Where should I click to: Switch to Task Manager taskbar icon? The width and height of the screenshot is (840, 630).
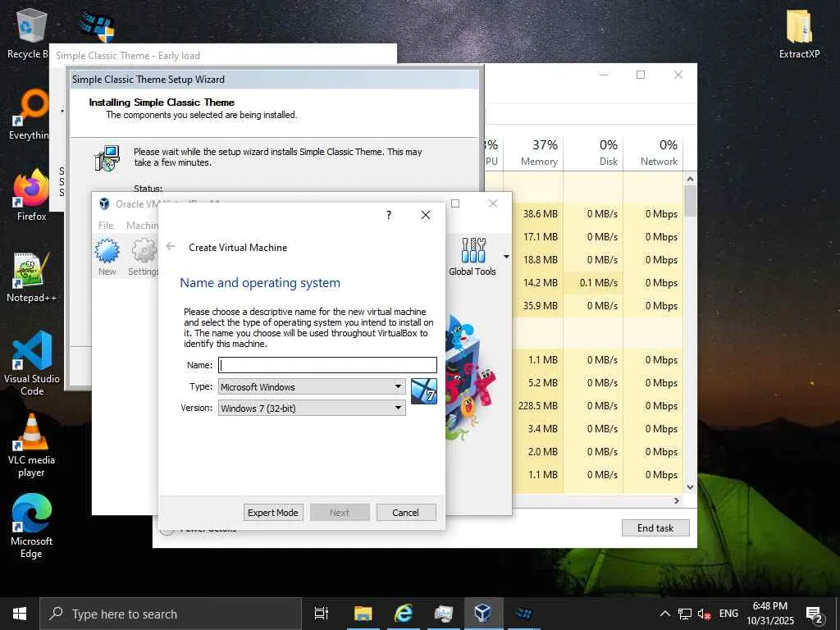[x=444, y=614]
